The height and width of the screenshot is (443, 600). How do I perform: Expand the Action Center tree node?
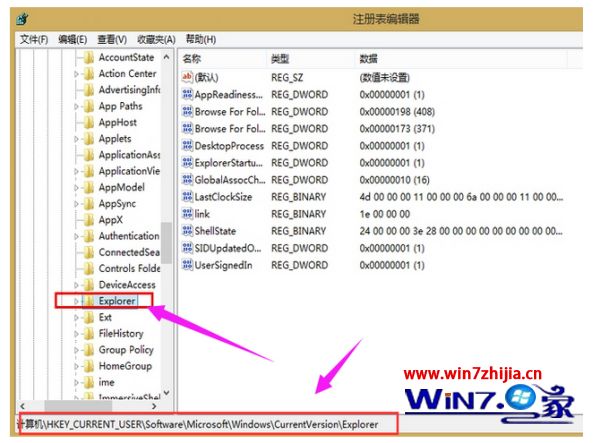tap(76, 74)
